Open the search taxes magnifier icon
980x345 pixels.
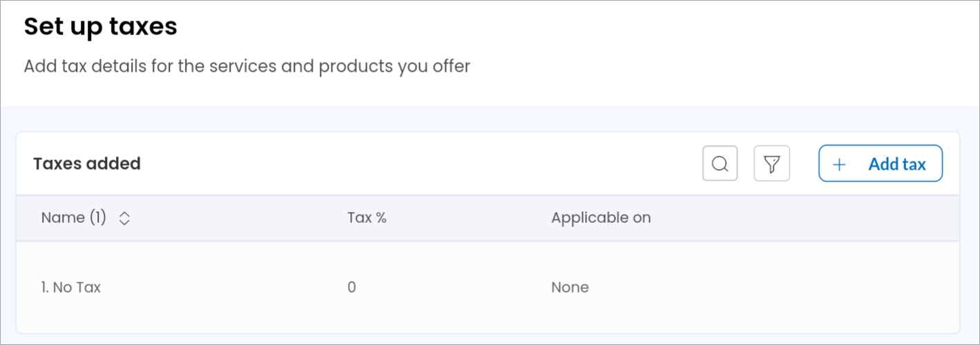click(720, 164)
